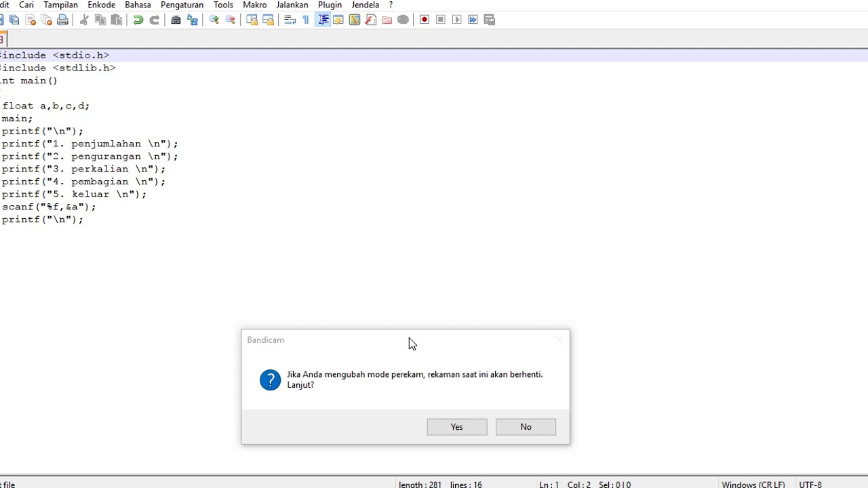
Task: Click the macro Playback icon
Action: click(457, 20)
